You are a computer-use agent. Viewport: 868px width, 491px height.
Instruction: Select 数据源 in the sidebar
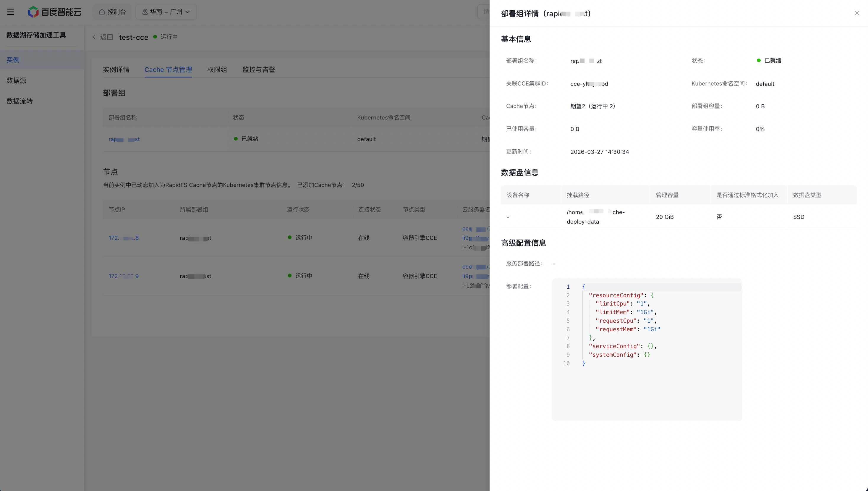[42, 80]
